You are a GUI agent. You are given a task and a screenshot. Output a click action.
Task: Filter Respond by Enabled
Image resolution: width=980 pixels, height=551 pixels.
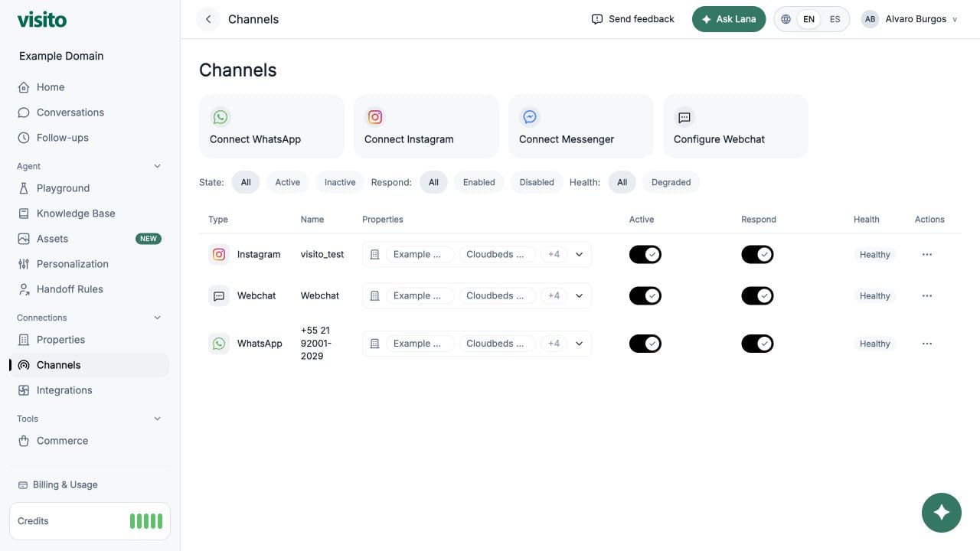479,182
